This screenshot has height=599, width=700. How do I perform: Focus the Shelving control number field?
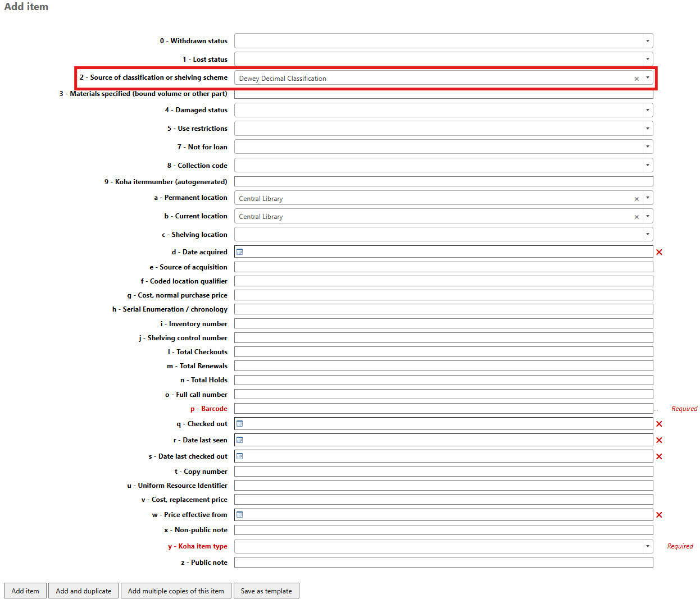(444, 337)
